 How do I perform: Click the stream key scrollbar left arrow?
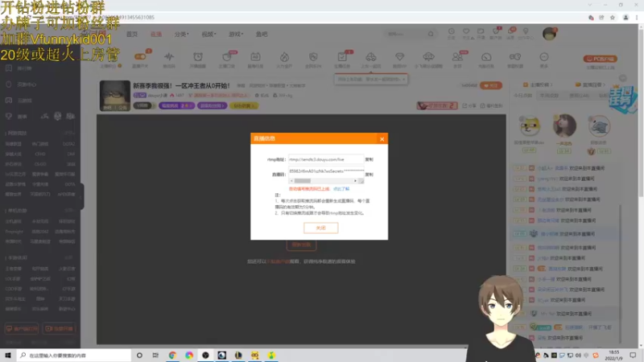(291, 181)
